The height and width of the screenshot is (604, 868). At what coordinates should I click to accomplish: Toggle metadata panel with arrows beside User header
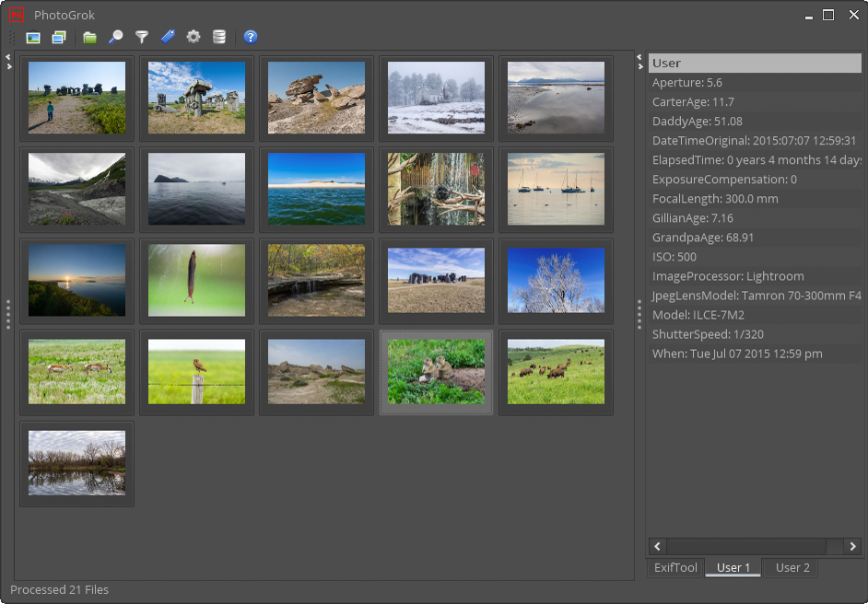[639, 61]
